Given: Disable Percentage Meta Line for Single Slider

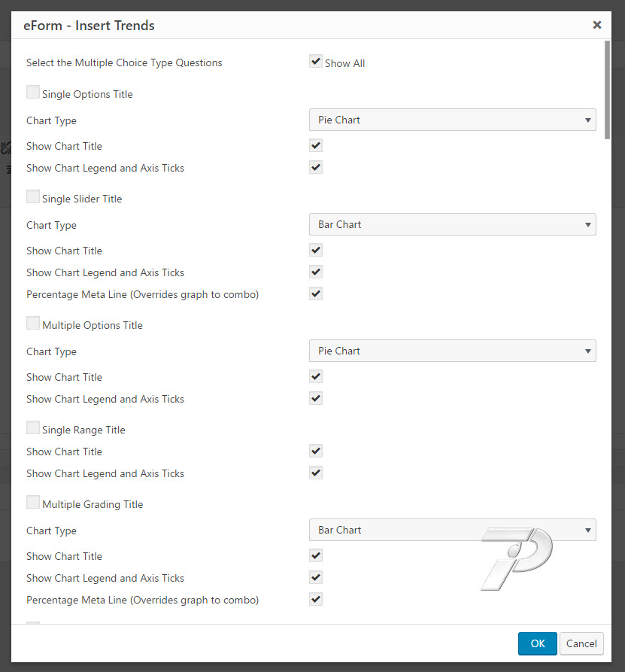Looking at the screenshot, I should click(x=316, y=294).
